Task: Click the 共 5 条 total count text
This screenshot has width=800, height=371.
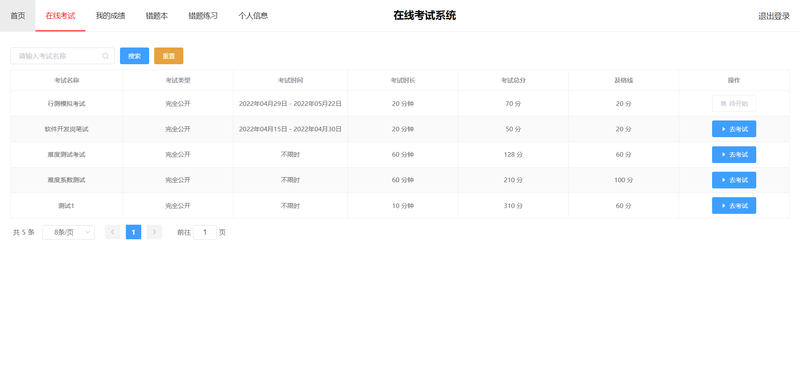Action: (x=23, y=233)
